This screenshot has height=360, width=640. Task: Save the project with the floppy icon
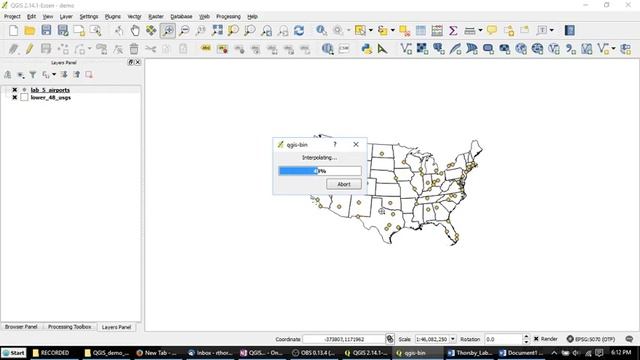46,31
